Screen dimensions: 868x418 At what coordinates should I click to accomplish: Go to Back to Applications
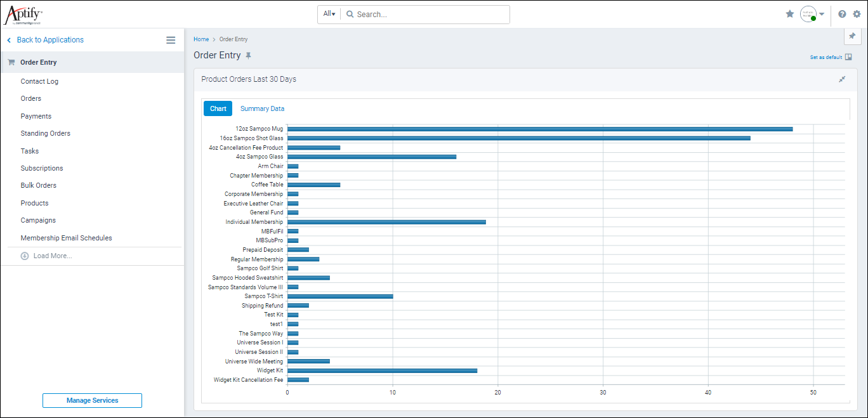(50, 40)
